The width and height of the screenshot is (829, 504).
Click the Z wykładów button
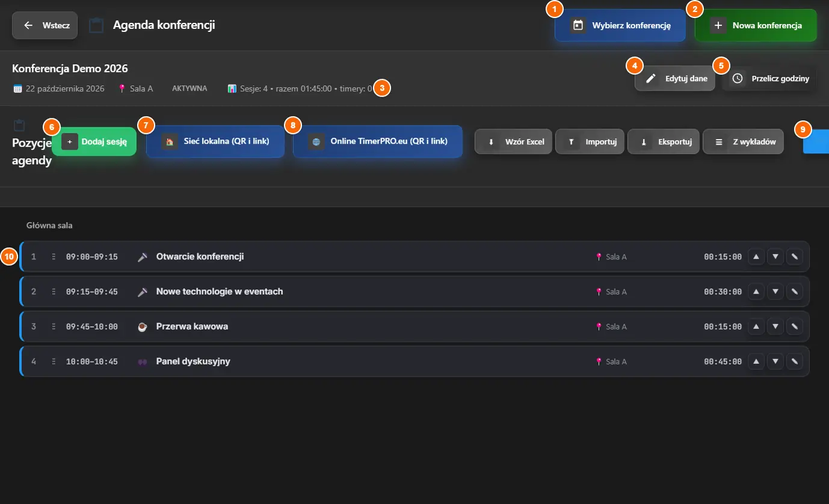coord(743,142)
